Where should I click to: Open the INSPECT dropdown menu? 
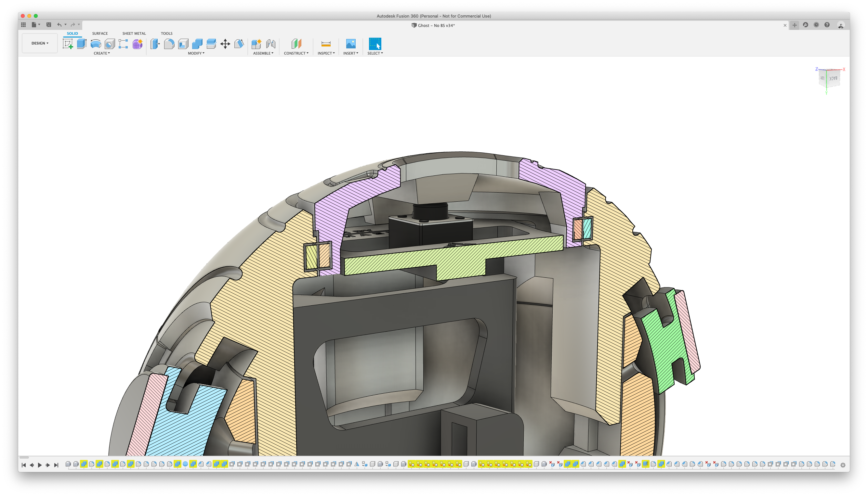point(326,53)
